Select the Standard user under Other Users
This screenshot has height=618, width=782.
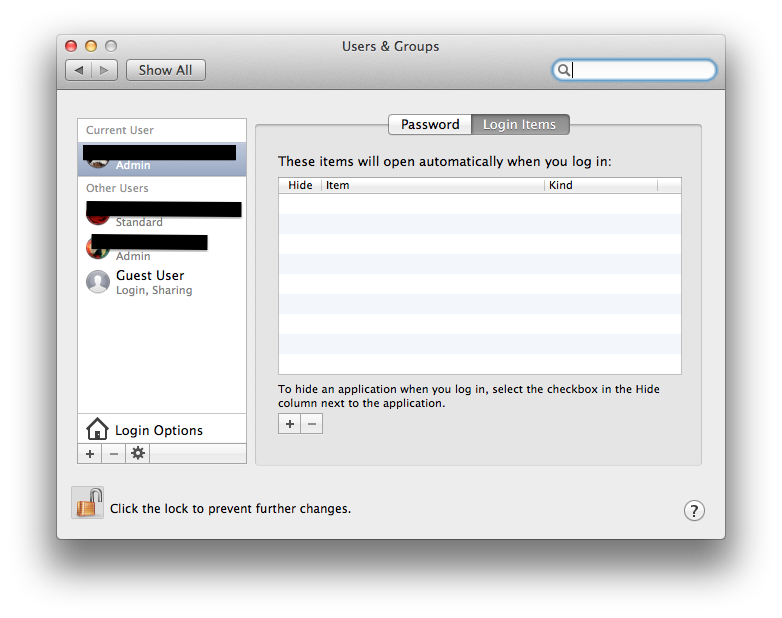161,215
